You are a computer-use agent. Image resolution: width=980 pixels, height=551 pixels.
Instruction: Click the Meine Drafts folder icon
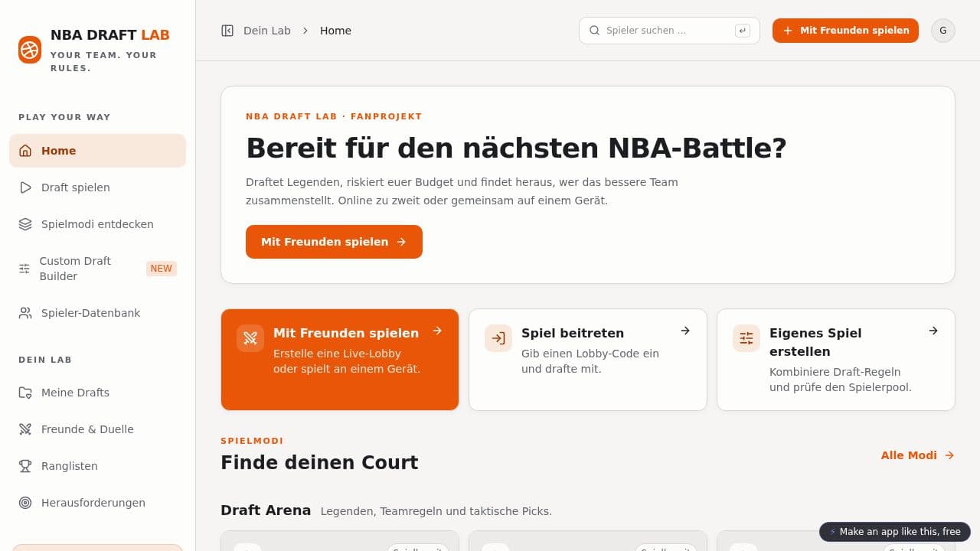pyautogui.click(x=25, y=393)
